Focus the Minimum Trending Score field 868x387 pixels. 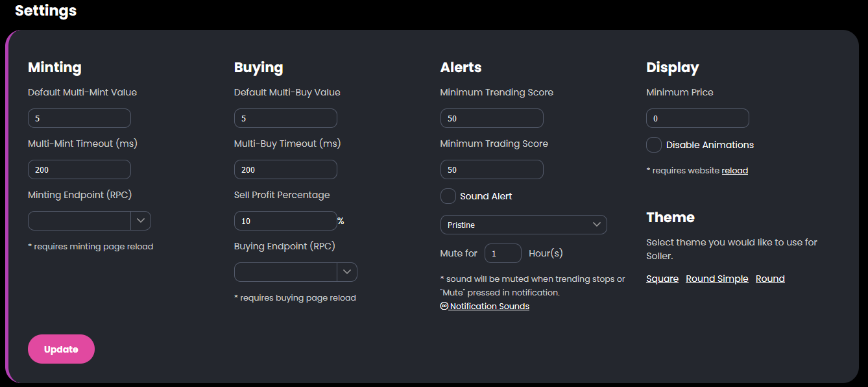click(x=492, y=118)
